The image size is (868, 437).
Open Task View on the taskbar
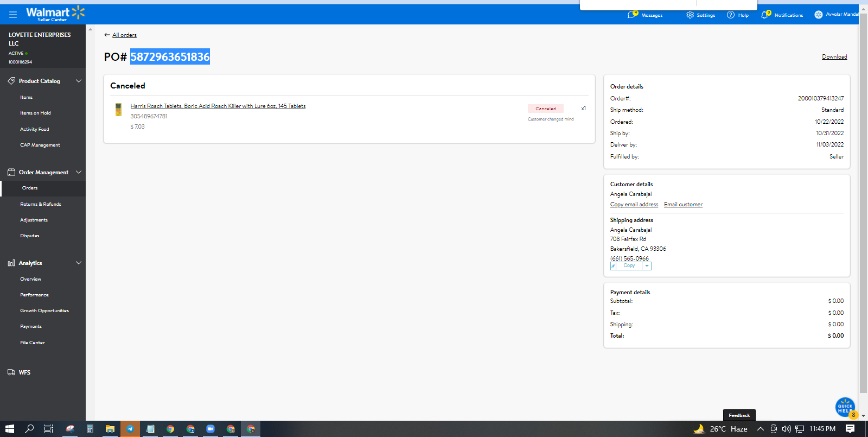(49, 429)
